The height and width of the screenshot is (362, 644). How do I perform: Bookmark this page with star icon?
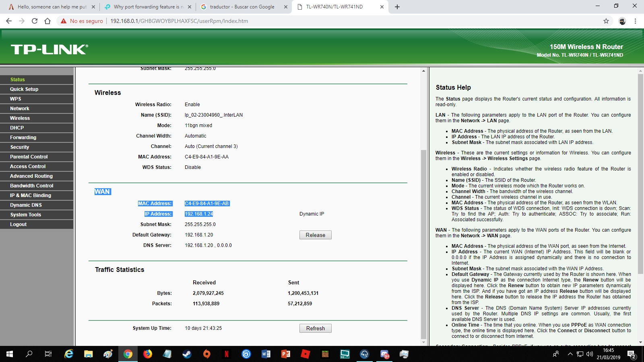click(x=606, y=21)
